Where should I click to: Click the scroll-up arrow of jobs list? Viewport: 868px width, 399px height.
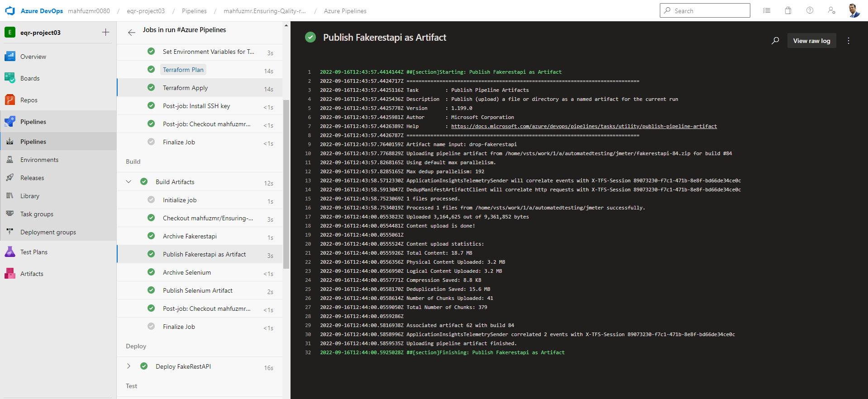click(286, 25)
